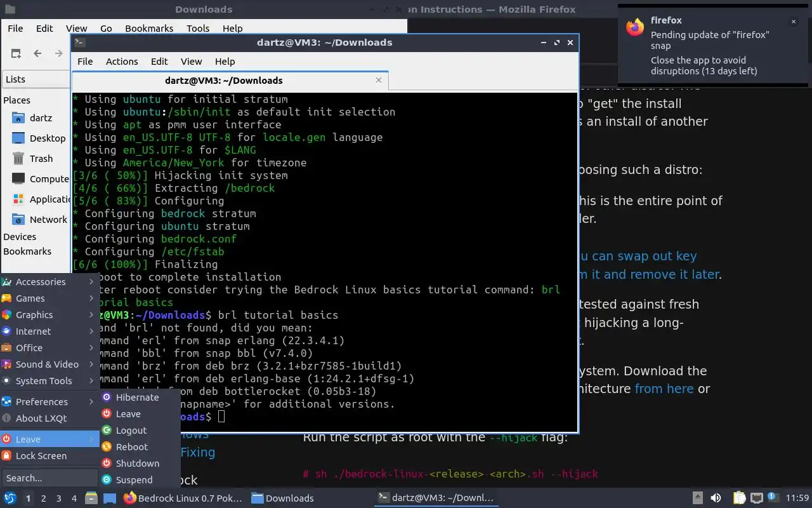Expand the Office menu category
The image size is (812, 508).
pyautogui.click(x=49, y=348)
